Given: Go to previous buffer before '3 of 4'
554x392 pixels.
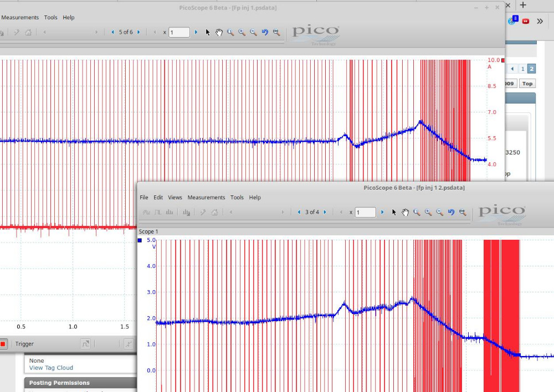Looking at the screenshot, I should tap(299, 213).
